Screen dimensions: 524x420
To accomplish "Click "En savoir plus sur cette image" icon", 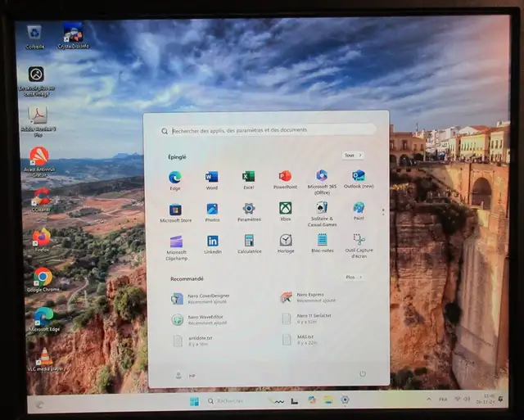I will [36, 82].
